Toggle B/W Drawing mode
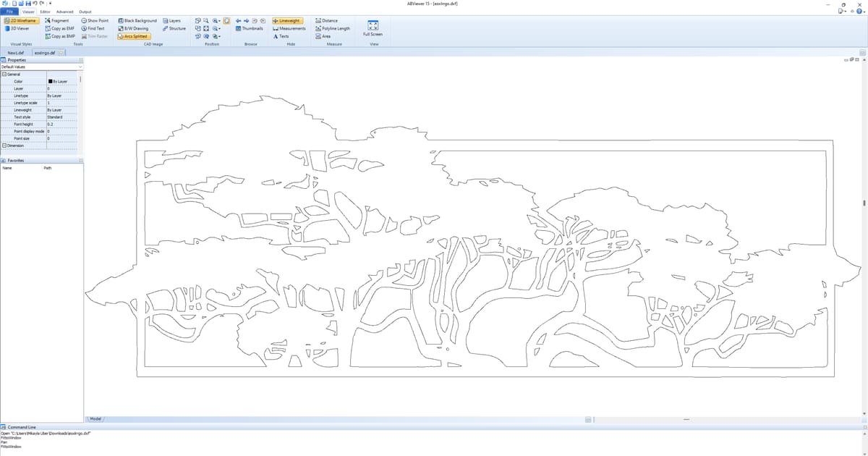868x456 pixels. (133, 28)
